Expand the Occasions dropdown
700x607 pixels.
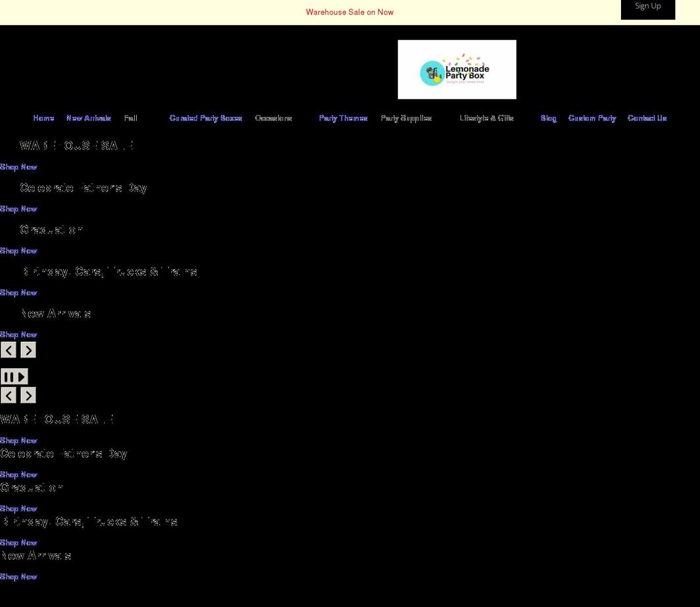point(273,118)
